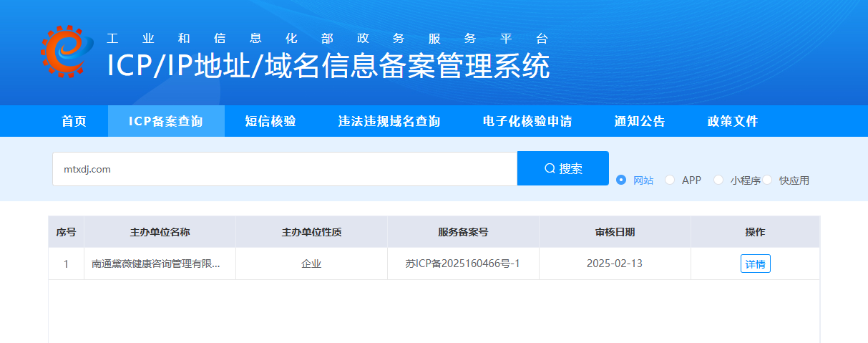The width and height of the screenshot is (868, 343).
Task: Open the 违法违规域名查询 tab
Action: [x=389, y=121]
